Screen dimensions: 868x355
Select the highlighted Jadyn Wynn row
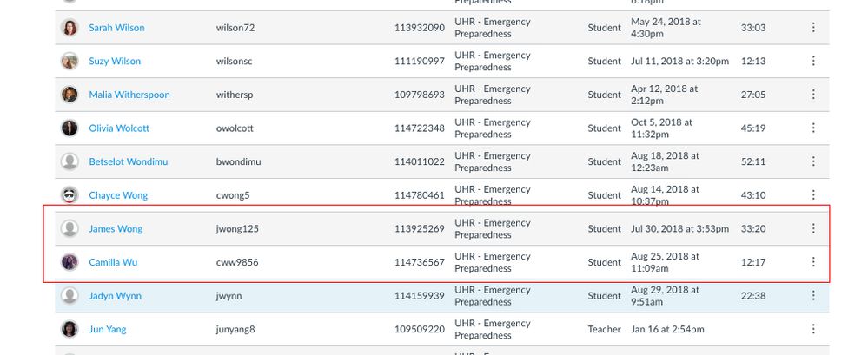(441, 296)
